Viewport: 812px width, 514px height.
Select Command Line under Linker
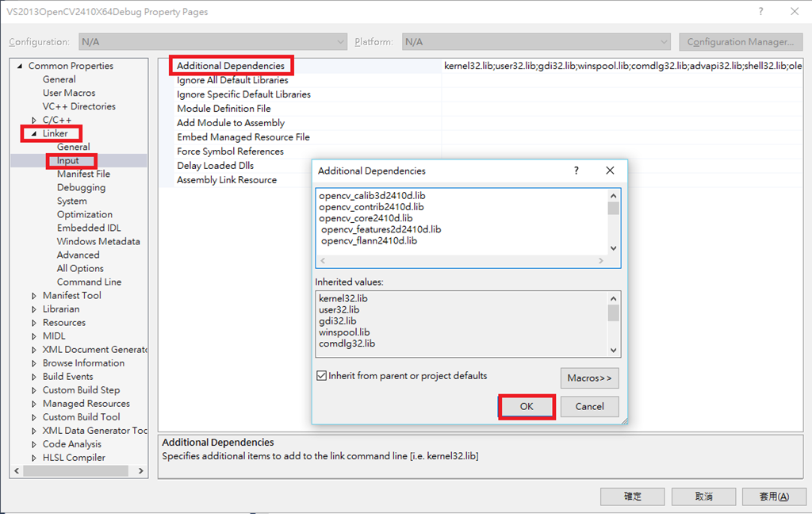pyautogui.click(x=89, y=282)
